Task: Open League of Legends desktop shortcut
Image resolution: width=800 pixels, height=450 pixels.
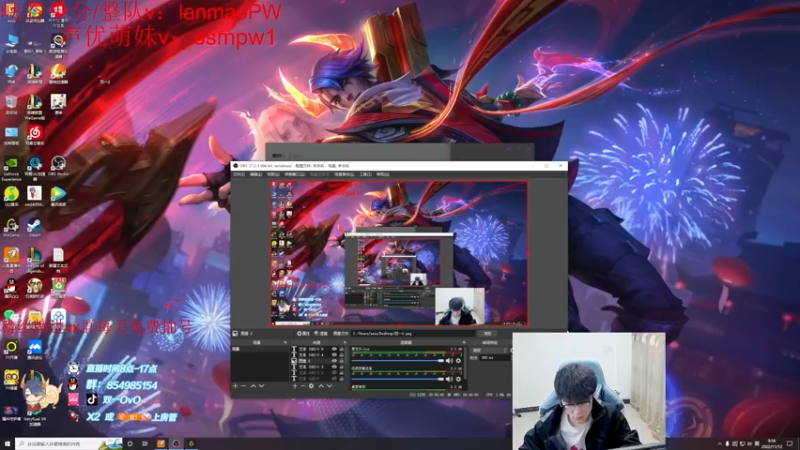Action: 35,260
